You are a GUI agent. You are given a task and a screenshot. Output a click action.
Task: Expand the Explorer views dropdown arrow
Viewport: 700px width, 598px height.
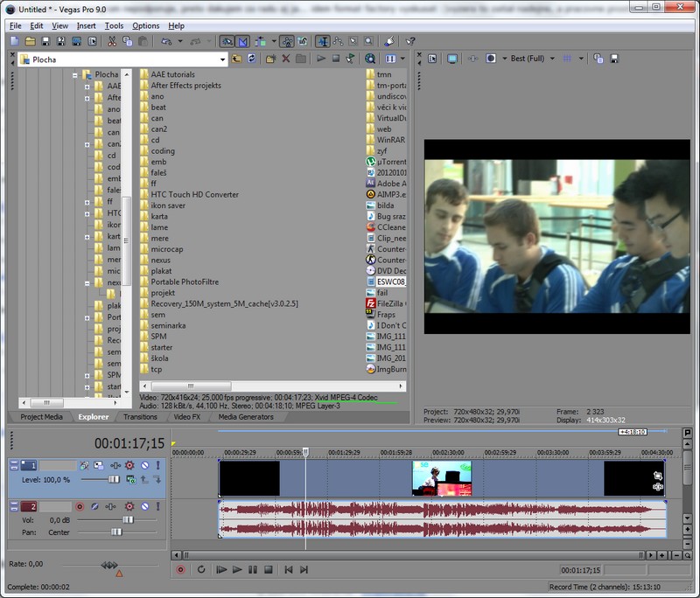(402, 59)
